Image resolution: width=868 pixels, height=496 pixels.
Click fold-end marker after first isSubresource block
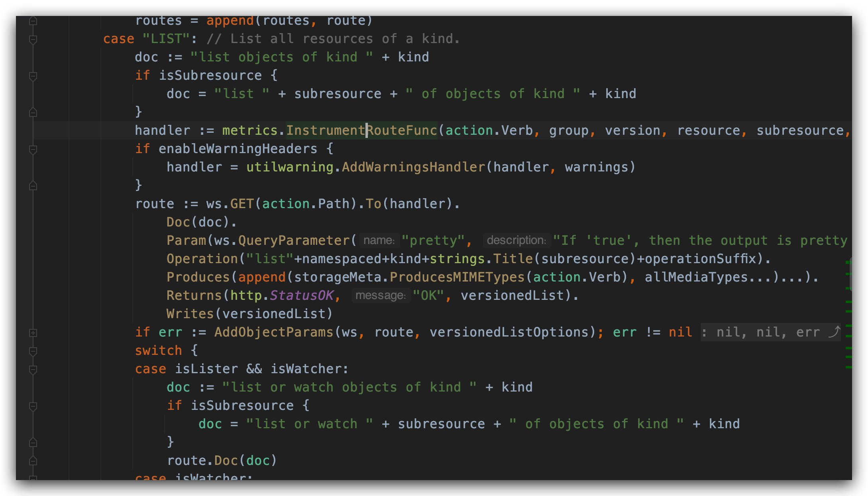tap(33, 112)
